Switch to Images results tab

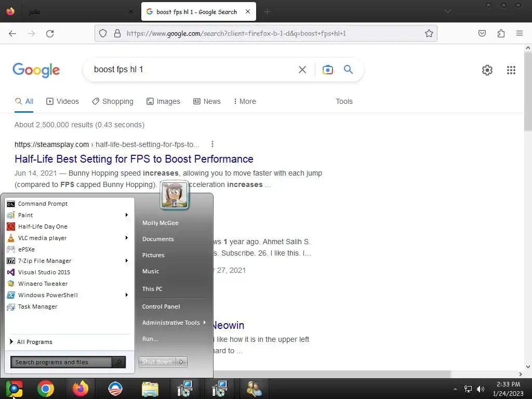coord(163,101)
